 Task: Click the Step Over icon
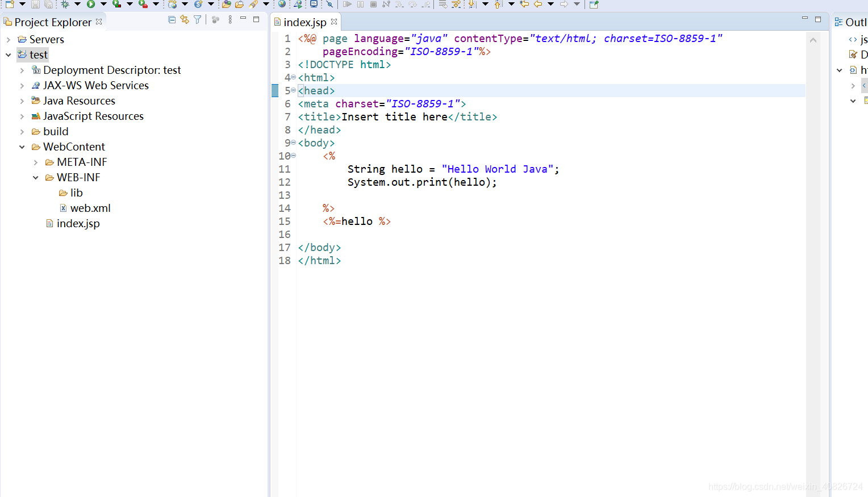click(413, 4)
